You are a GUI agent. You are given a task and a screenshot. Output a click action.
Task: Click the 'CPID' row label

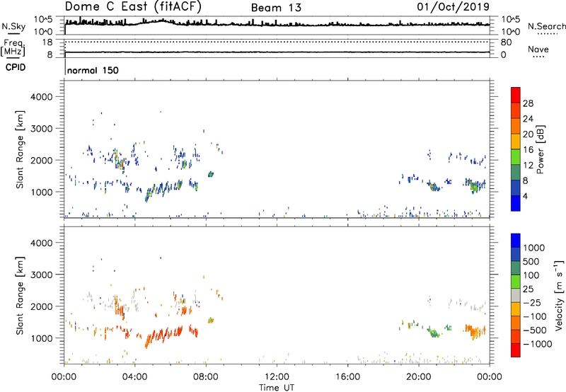coord(16,67)
